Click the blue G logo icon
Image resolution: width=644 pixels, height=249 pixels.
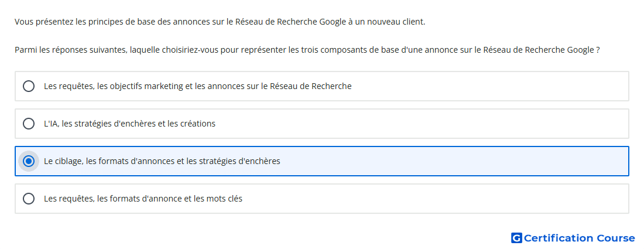(x=516, y=238)
